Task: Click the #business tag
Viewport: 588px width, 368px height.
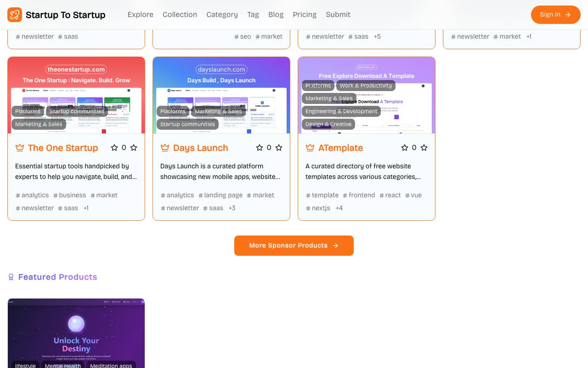Action: pos(69,195)
